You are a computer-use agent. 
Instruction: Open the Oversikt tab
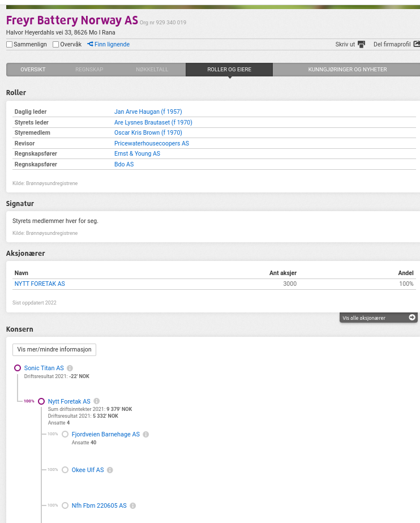(33, 70)
